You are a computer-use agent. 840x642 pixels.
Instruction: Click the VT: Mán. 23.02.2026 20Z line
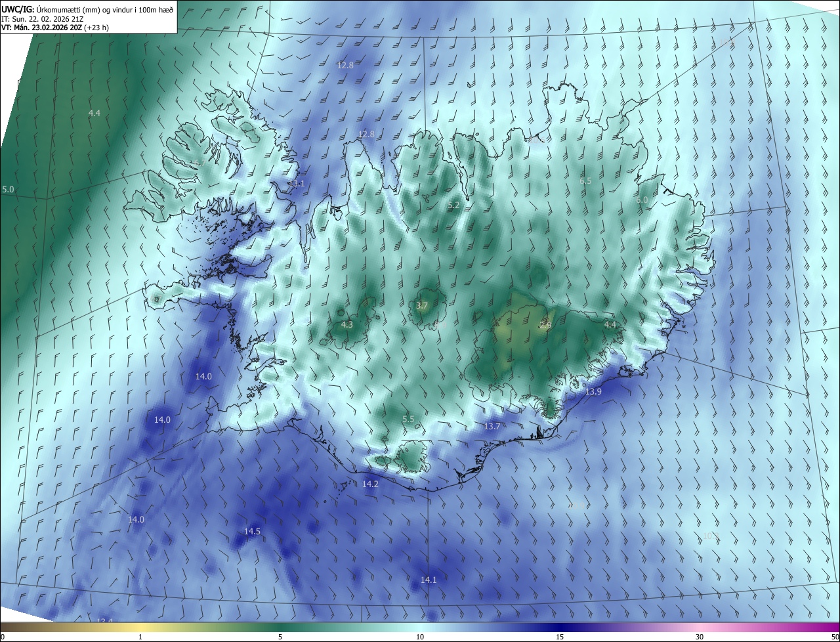pos(56,28)
